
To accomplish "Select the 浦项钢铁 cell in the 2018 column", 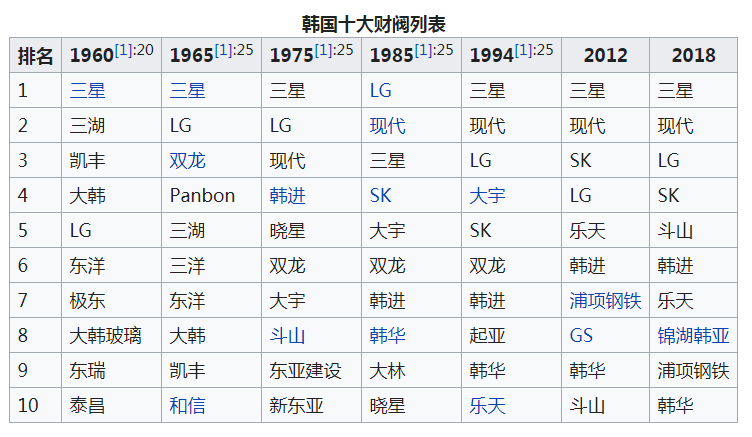I will [693, 371].
